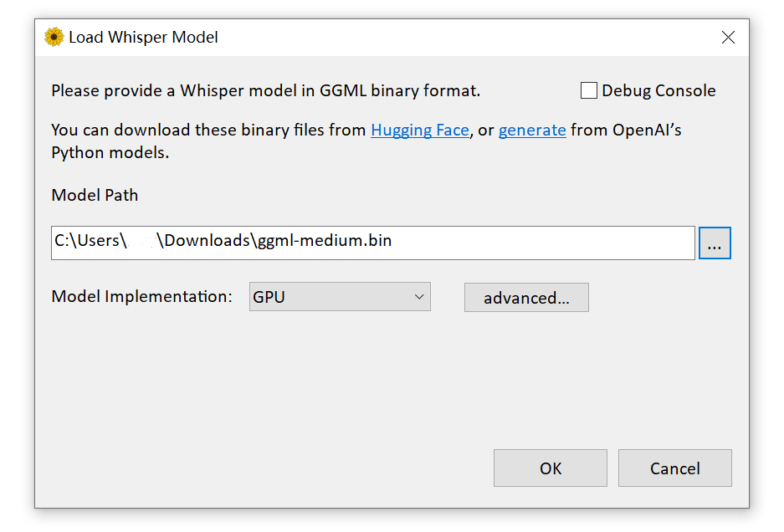Confirm with the OK button

pos(550,468)
